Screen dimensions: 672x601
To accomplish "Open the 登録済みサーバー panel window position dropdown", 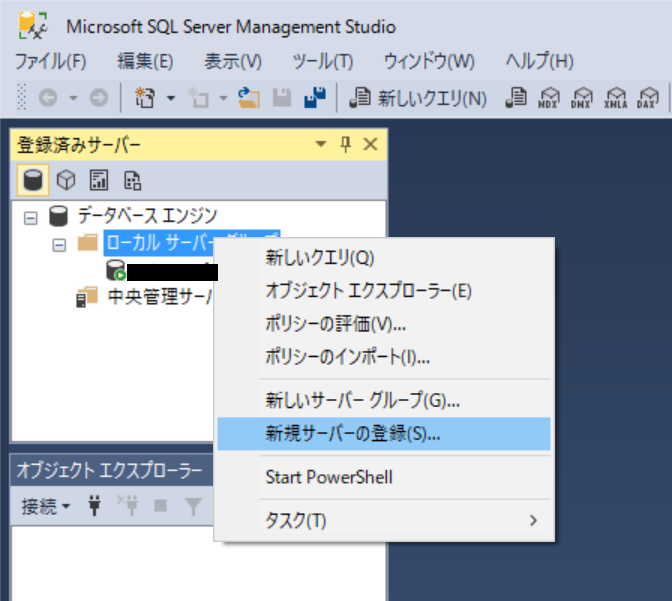I will [x=321, y=144].
